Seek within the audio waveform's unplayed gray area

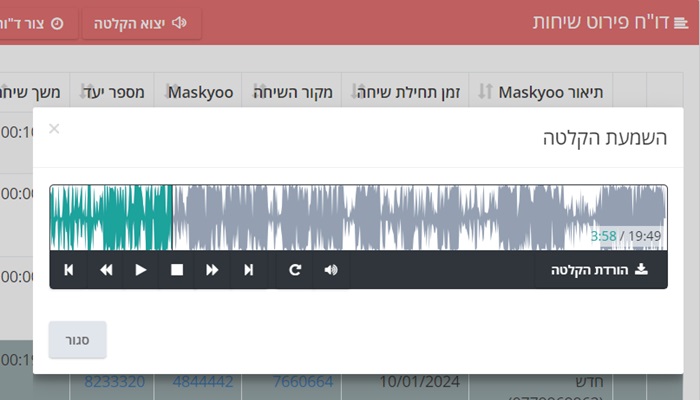click(400, 217)
